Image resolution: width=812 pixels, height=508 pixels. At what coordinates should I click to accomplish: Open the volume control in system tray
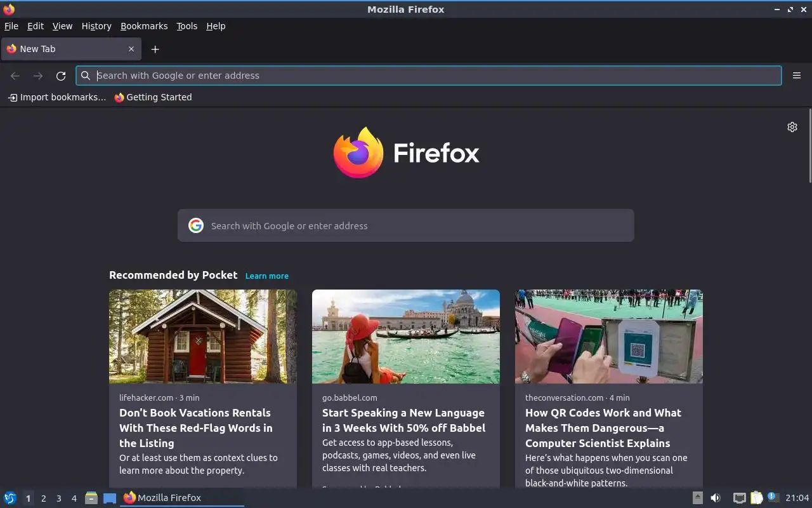(716, 498)
